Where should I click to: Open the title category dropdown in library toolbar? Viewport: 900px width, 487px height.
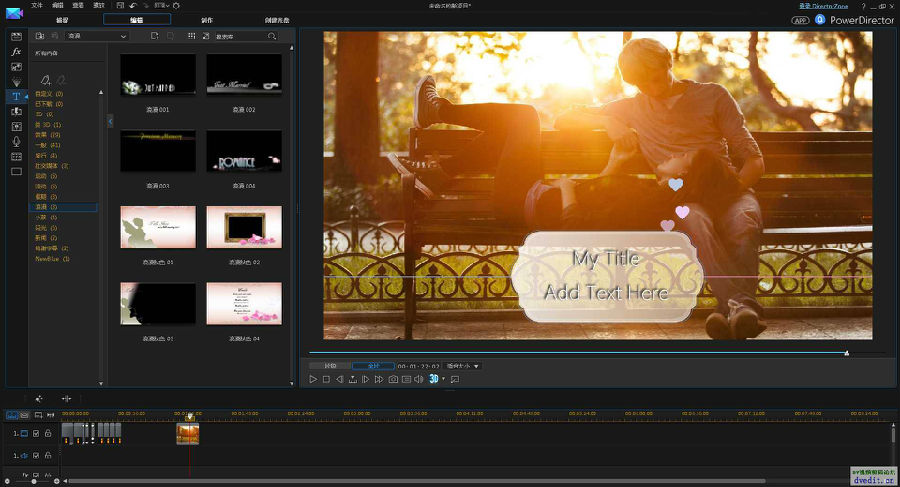click(95, 36)
